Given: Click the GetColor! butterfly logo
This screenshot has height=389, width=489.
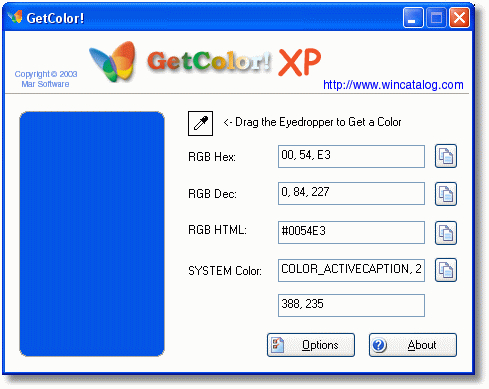Looking at the screenshot, I should 113,61.
